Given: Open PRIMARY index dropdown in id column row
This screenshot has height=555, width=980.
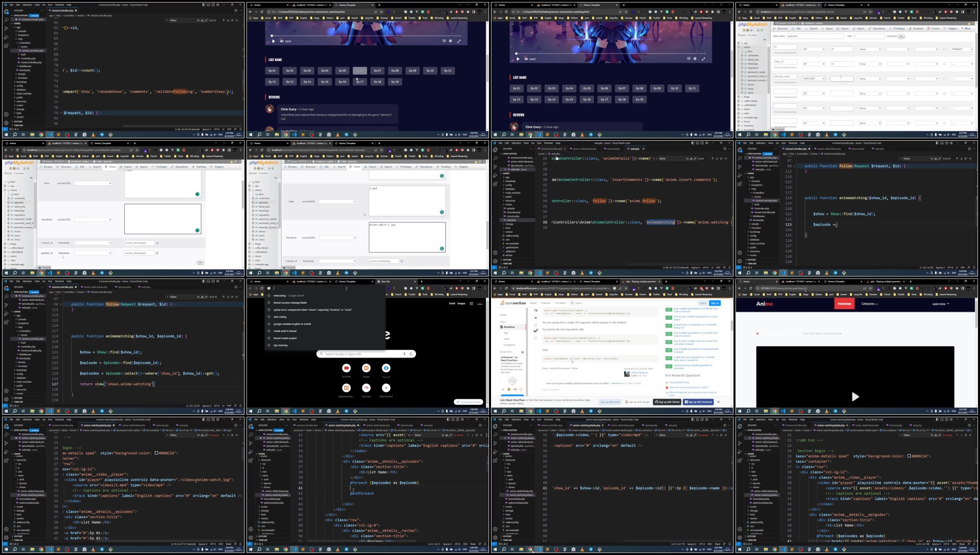Looking at the screenshot, I should (x=962, y=49).
